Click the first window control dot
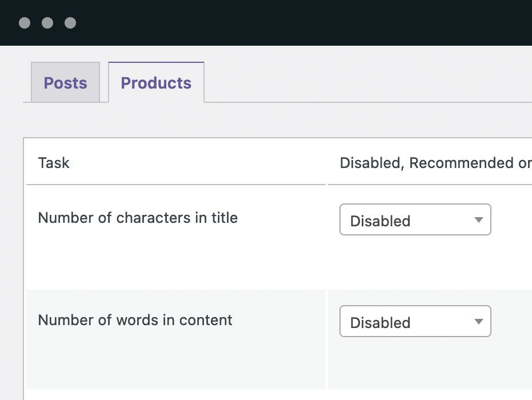The height and width of the screenshot is (400, 532). click(x=24, y=23)
